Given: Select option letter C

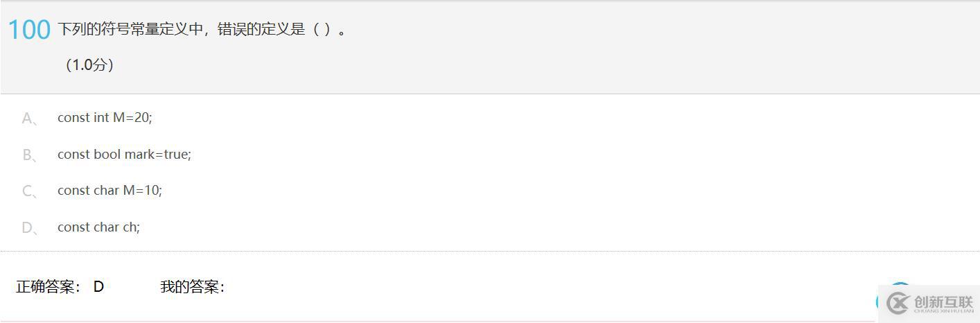Looking at the screenshot, I should pos(28,191).
